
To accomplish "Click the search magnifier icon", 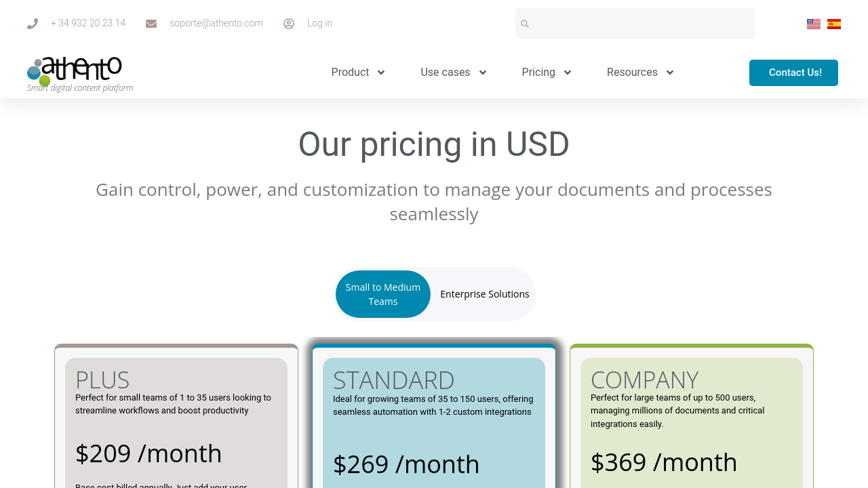I will (525, 24).
